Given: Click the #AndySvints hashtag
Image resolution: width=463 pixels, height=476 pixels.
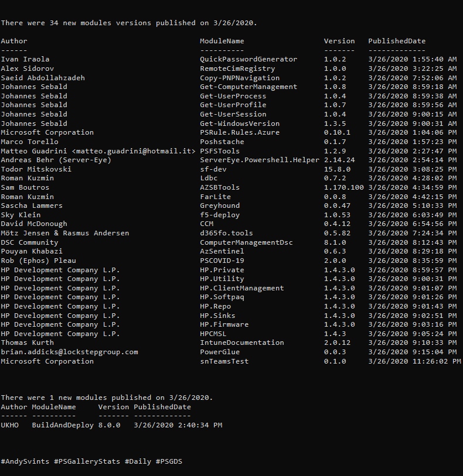Looking at the screenshot, I should tap(25, 462).
